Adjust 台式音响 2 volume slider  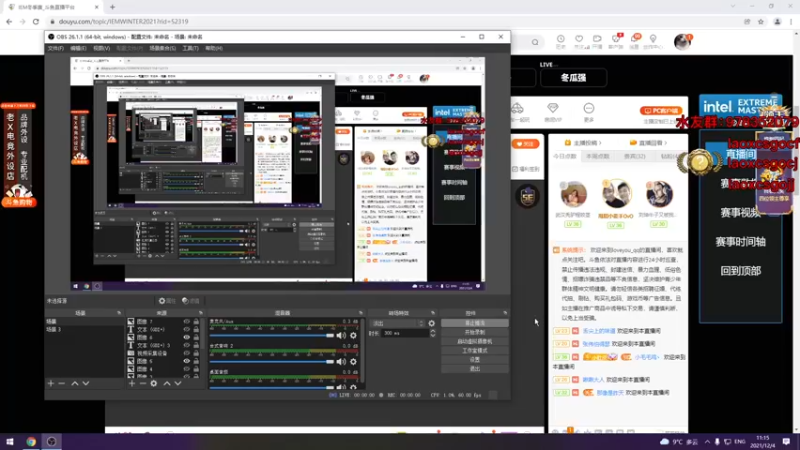[271, 362]
